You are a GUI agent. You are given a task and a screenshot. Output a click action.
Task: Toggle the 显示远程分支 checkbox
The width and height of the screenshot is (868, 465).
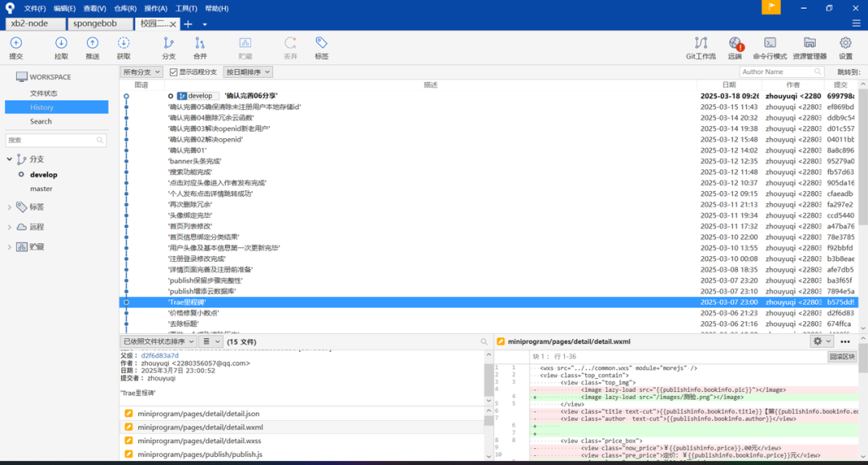tap(174, 72)
